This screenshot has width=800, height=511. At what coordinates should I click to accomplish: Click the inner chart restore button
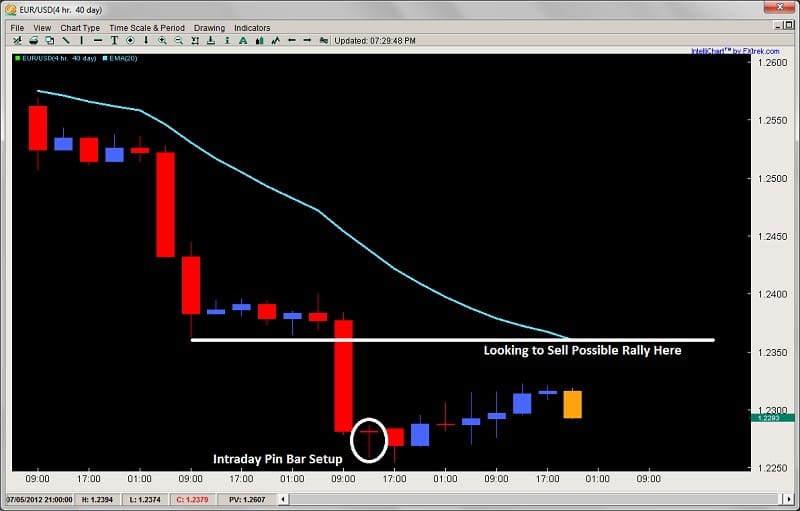(789, 25)
